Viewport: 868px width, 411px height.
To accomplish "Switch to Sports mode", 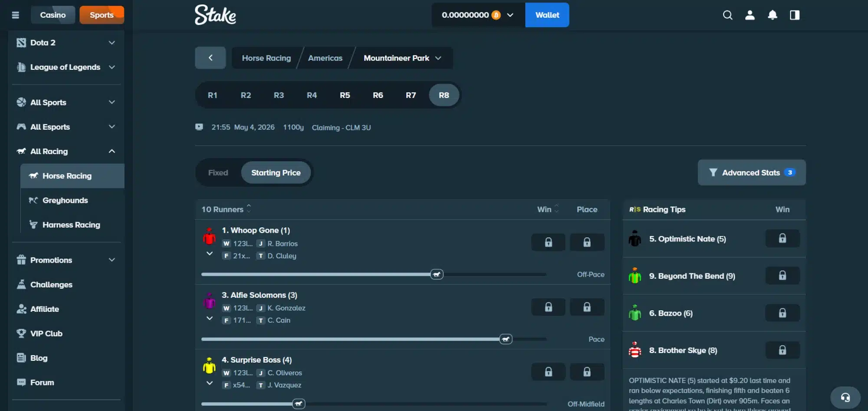I will coord(102,15).
